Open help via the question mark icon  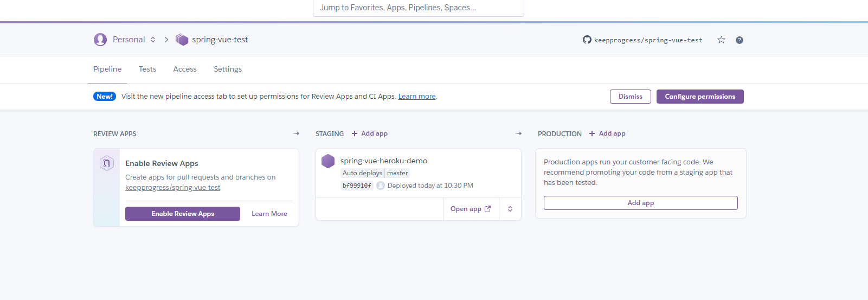(x=740, y=40)
